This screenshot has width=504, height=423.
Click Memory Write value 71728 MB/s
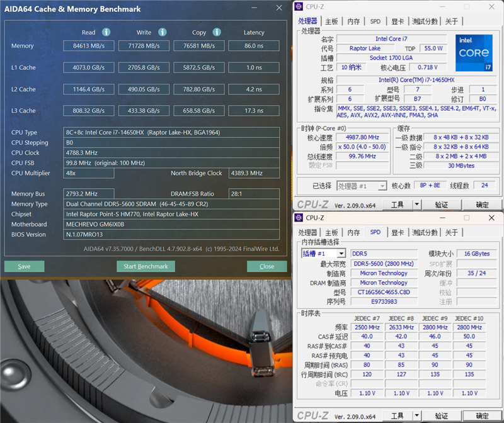click(144, 45)
